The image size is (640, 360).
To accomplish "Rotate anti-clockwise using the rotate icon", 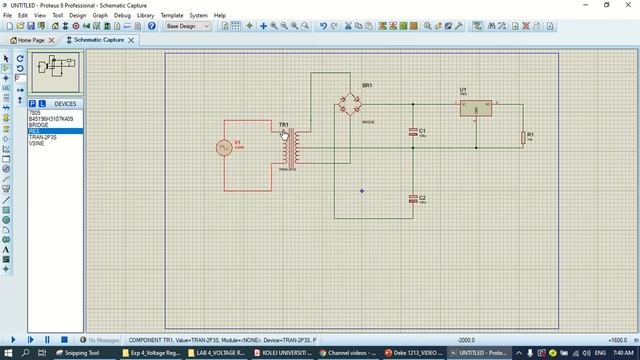I will [x=20, y=68].
